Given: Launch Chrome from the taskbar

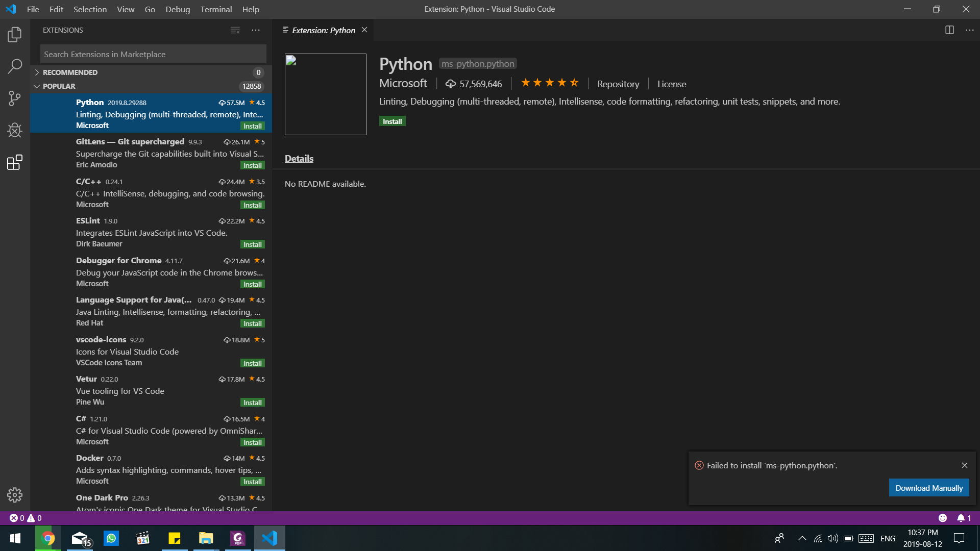Looking at the screenshot, I should click(x=47, y=538).
